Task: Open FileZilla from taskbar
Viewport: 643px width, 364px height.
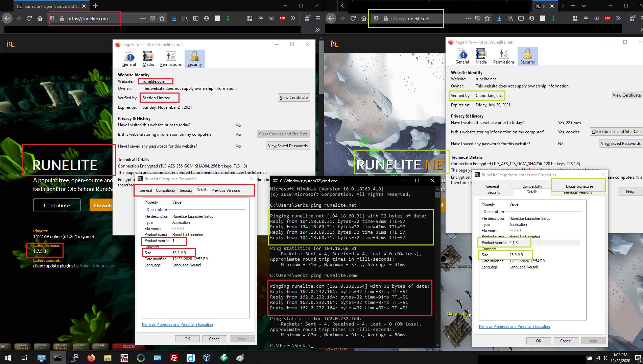Action: [x=174, y=358]
